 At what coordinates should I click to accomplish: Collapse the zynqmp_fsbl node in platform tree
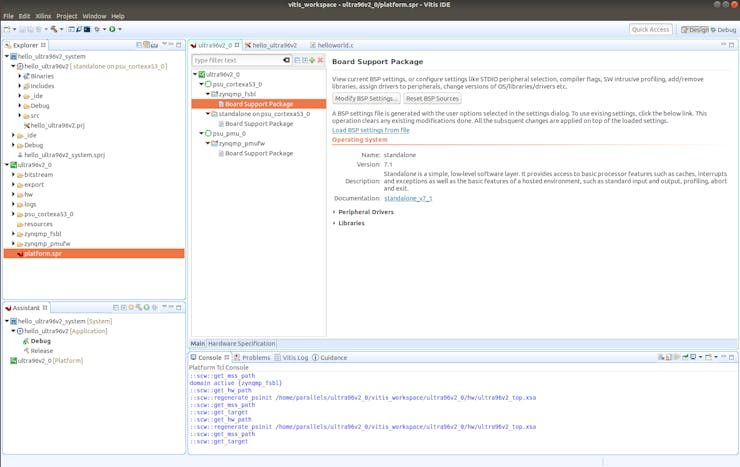point(208,94)
